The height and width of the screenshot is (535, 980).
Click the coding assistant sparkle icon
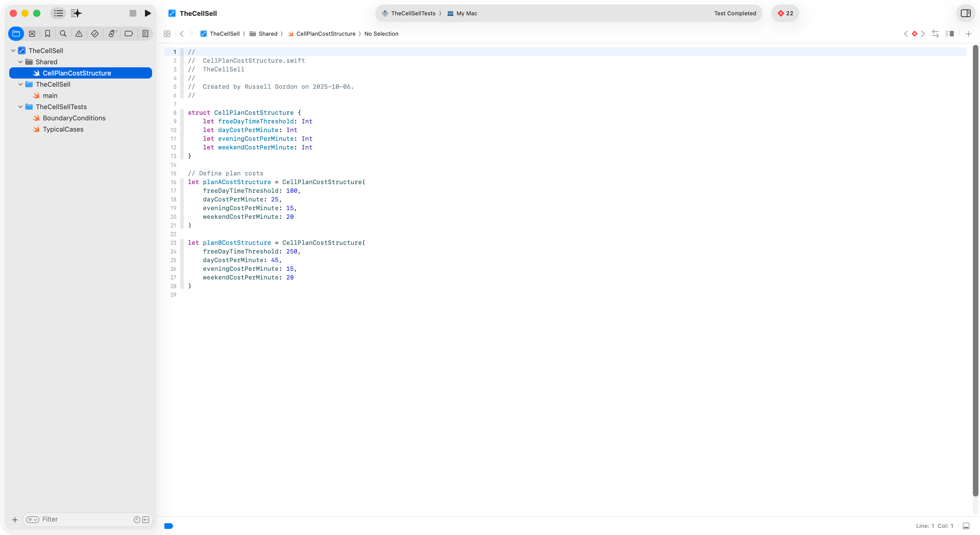tap(76, 13)
